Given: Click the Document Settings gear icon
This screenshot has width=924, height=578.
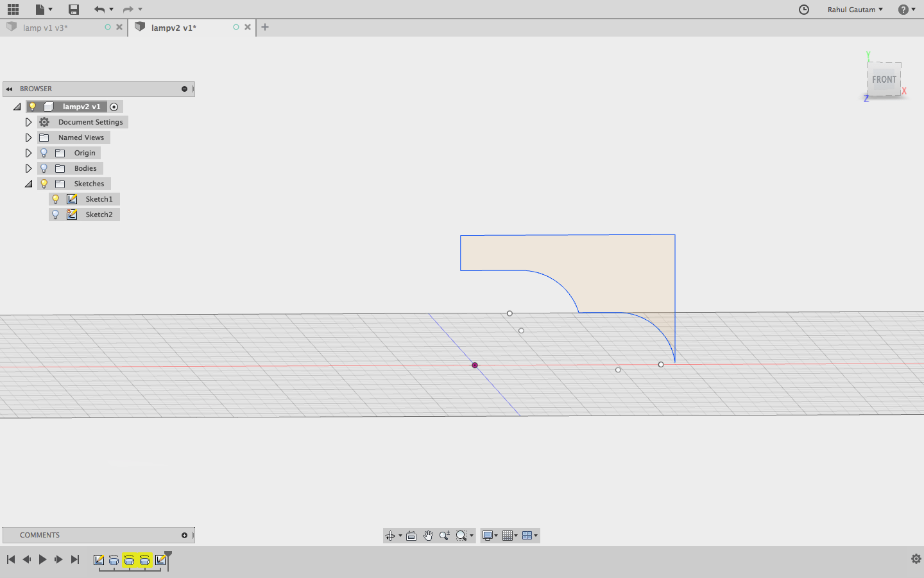Looking at the screenshot, I should 44,122.
